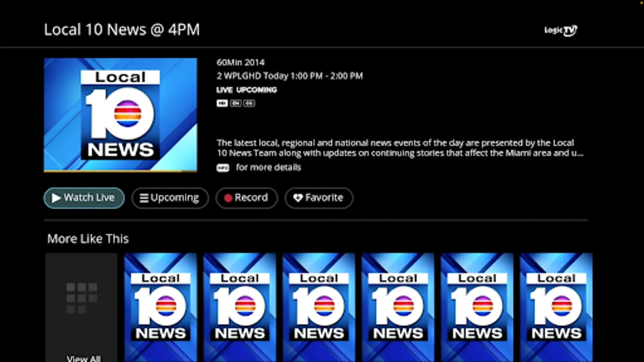Open the View All tile

point(81,308)
